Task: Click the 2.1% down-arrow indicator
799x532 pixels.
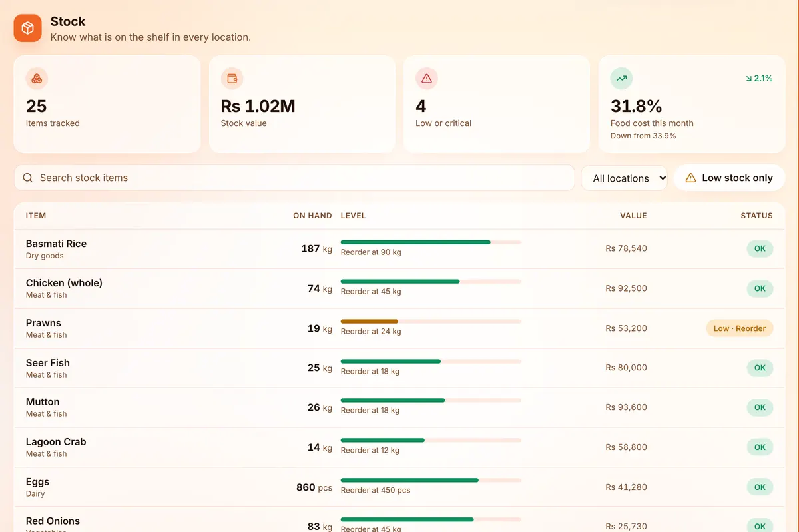Action: click(x=759, y=79)
